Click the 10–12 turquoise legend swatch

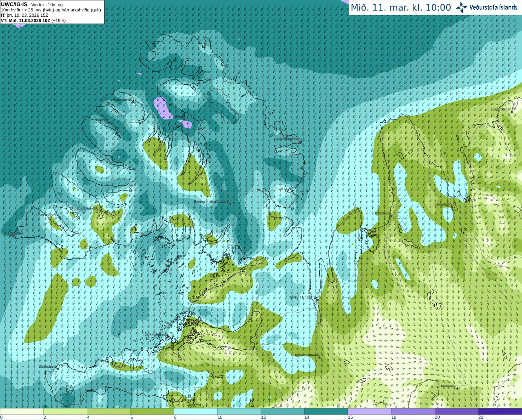point(239,411)
